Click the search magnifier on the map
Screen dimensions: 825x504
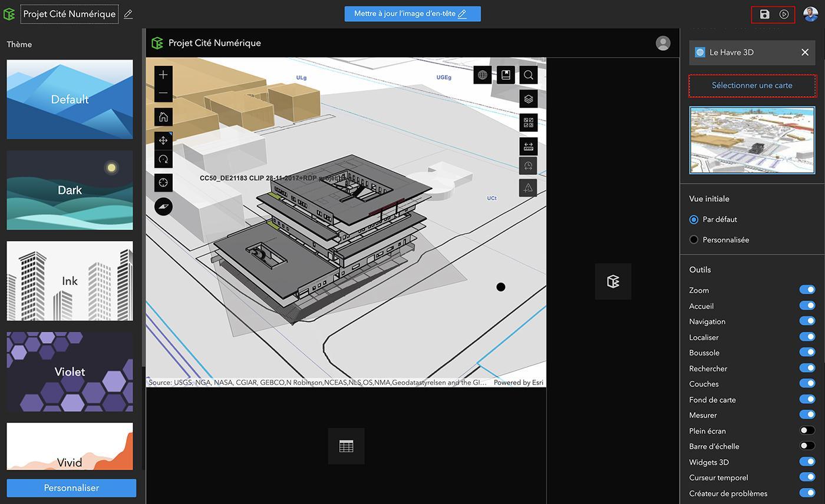tap(528, 75)
